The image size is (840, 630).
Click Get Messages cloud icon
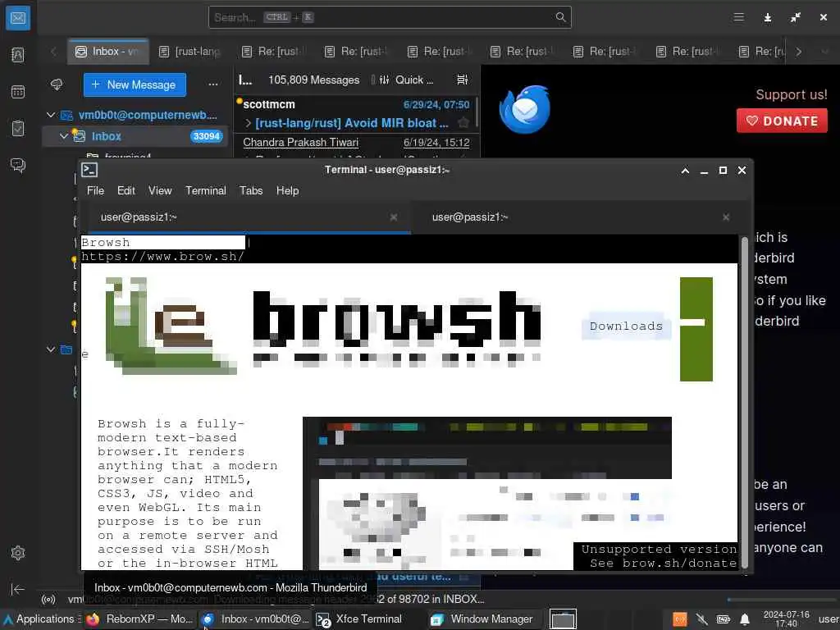[x=57, y=84]
